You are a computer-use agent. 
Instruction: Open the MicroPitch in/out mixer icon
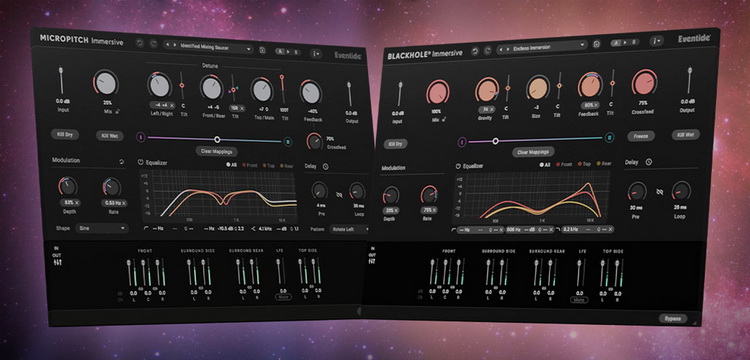click(58, 262)
